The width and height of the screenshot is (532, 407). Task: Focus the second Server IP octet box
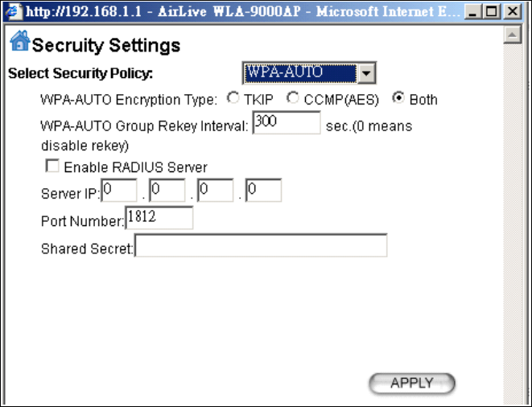pos(167,191)
